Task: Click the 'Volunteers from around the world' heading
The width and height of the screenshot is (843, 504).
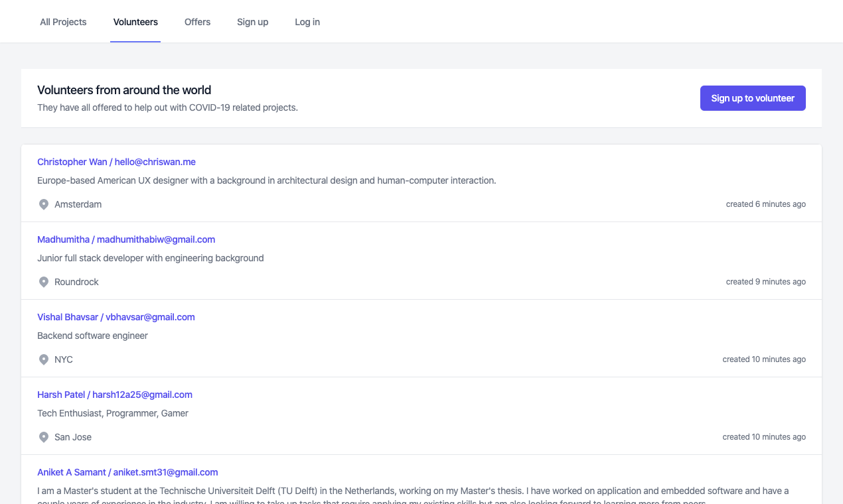Action: (124, 90)
